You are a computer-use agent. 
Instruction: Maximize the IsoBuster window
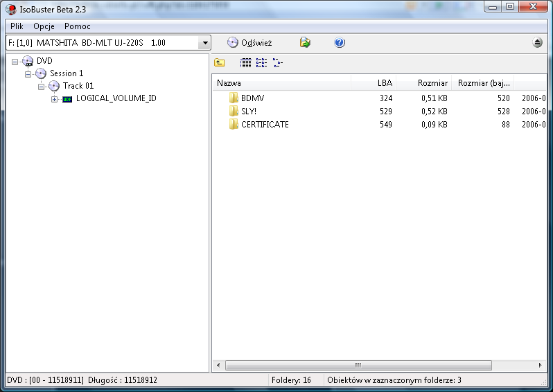tap(509, 7)
